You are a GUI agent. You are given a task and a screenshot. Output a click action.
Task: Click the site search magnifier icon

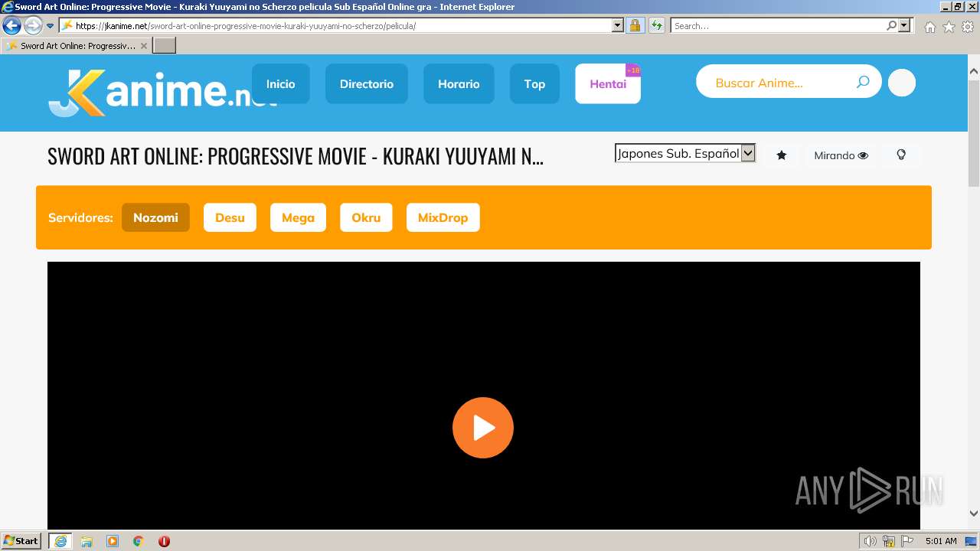point(863,82)
